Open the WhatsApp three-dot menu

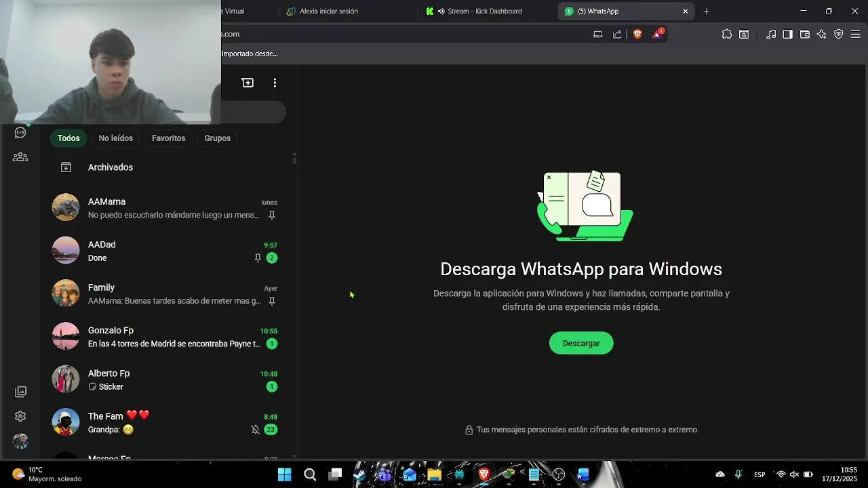[275, 83]
